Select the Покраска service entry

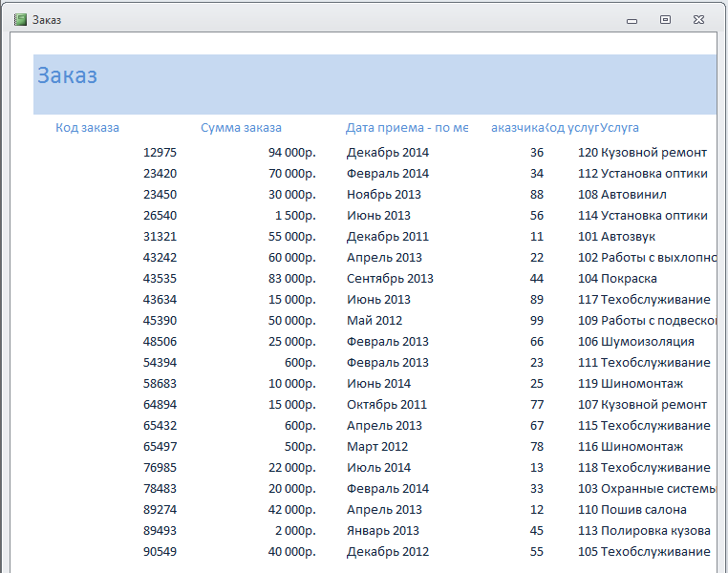pyautogui.click(x=629, y=278)
